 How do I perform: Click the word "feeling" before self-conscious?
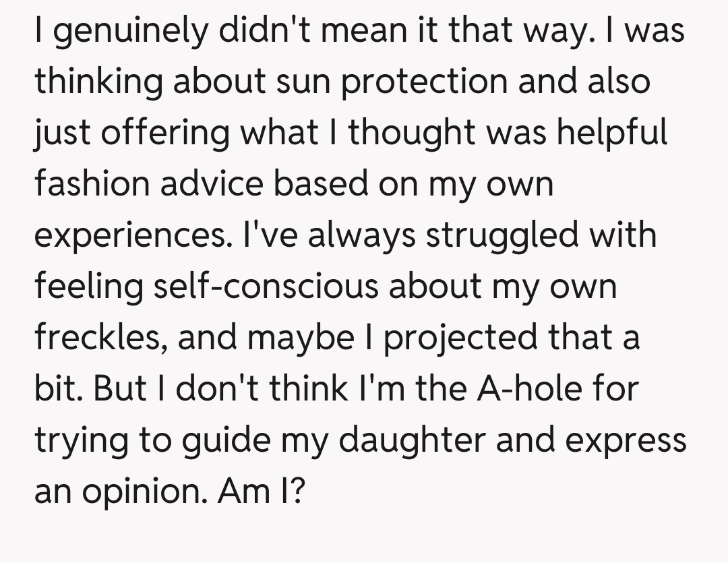click(89, 286)
